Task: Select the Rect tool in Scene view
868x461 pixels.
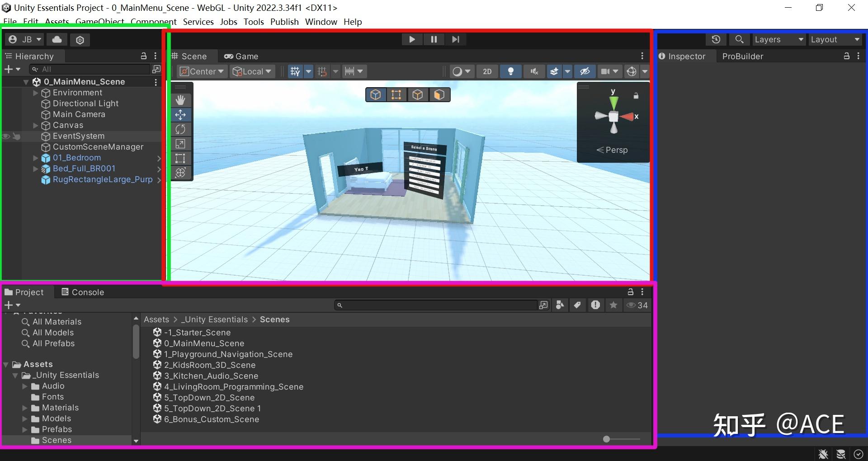Action: click(180, 158)
